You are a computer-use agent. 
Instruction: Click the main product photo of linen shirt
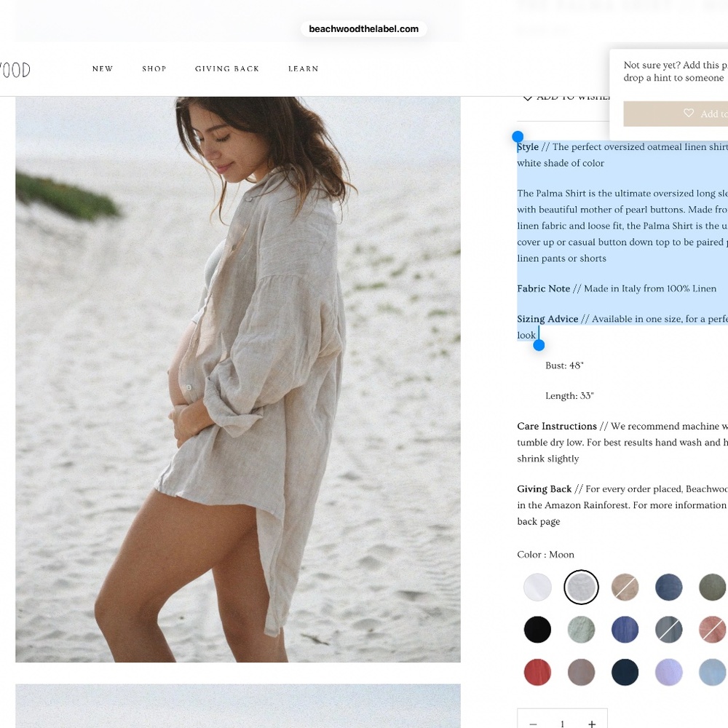coord(238,379)
